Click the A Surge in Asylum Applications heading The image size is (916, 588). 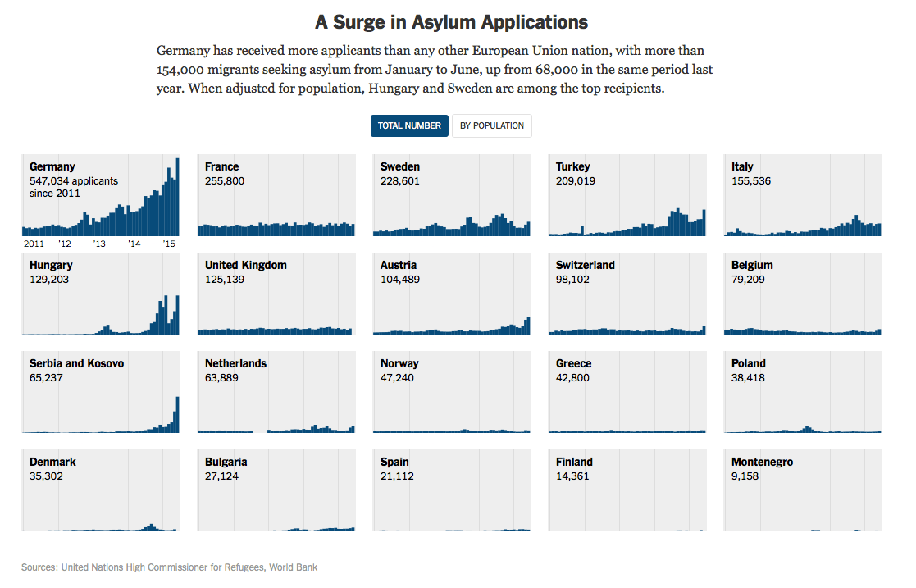(452, 21)
